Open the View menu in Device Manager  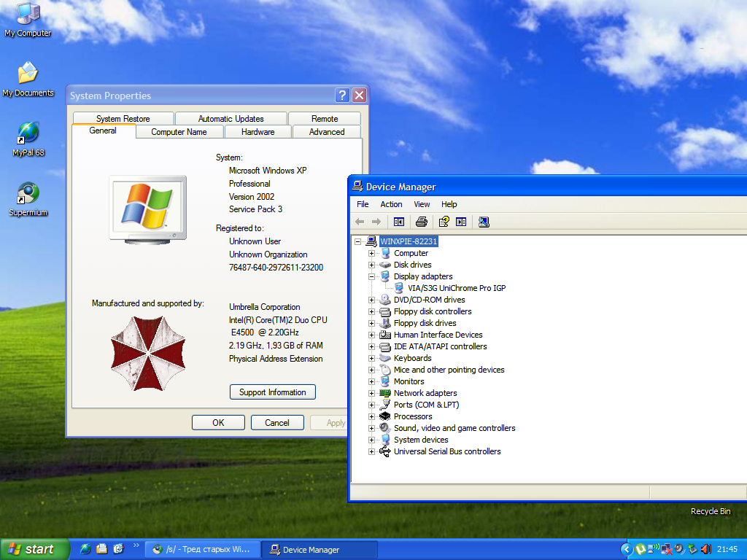(422, 204)
